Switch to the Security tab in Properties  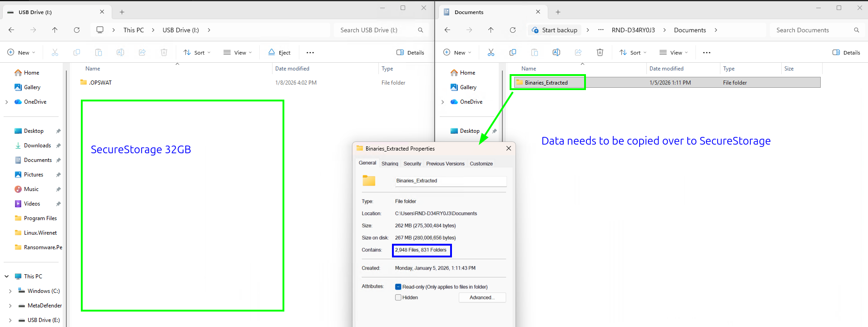click(x=412, y=164)
